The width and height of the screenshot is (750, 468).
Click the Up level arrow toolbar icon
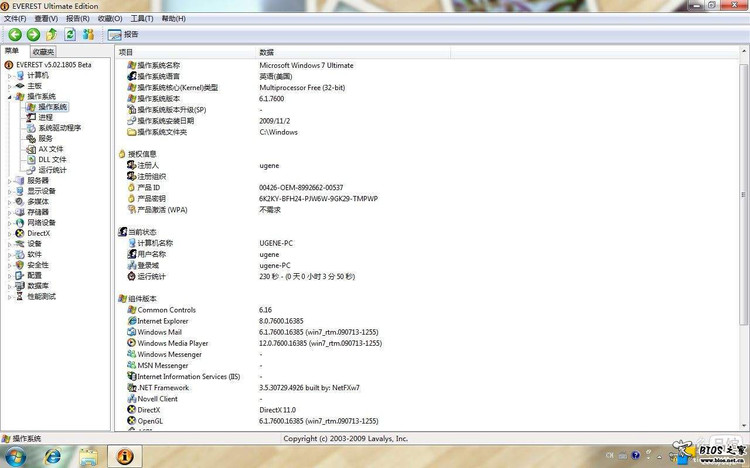(x=51, y=34)
